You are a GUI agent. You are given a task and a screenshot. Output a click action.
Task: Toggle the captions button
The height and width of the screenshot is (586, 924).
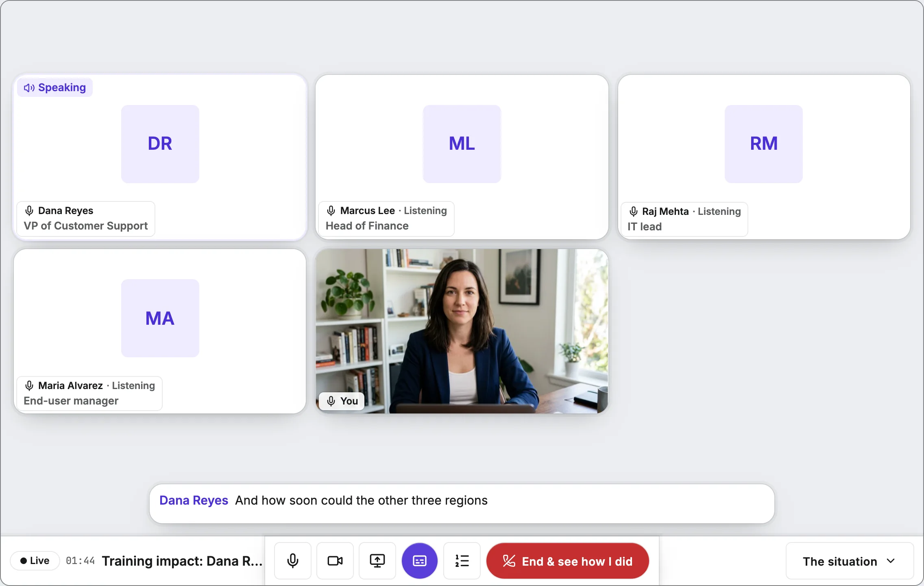pyautogui.click(x=420, y=561)
